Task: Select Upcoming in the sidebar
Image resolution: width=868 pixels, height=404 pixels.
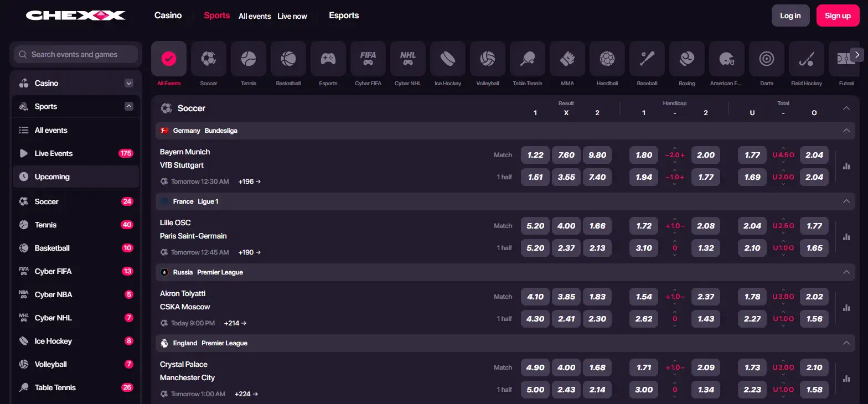Action: point(76,177)
